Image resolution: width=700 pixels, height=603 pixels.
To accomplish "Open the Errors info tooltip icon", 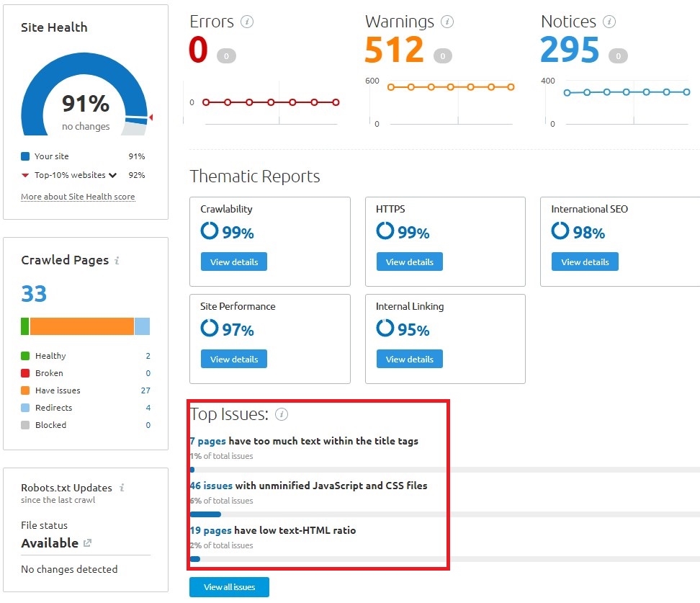I will (246, 22).
